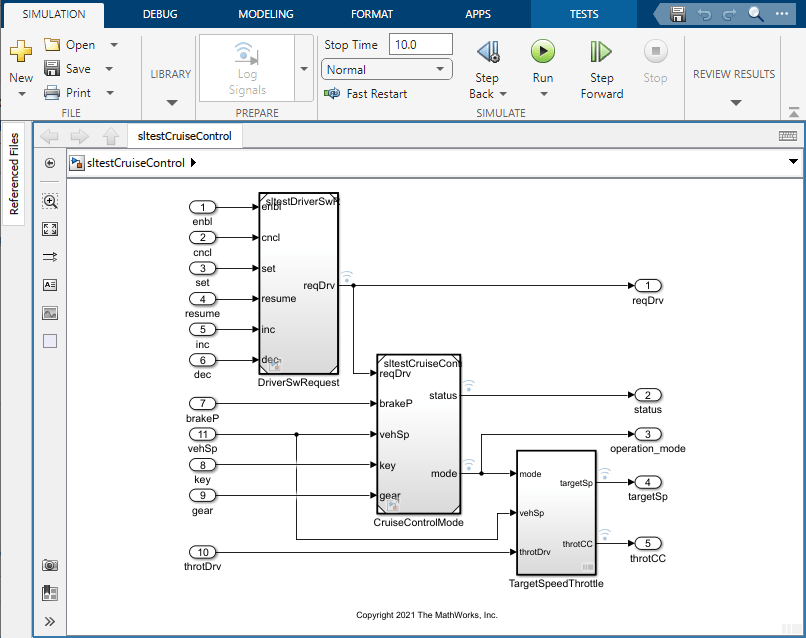Expand hidden palette tools with the chevron
806x638 pixels.
coord(50,621)
